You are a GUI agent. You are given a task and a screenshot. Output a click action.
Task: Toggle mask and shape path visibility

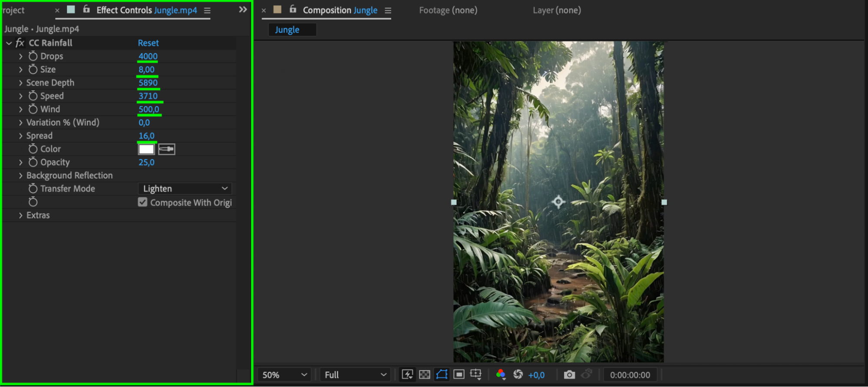442,374
